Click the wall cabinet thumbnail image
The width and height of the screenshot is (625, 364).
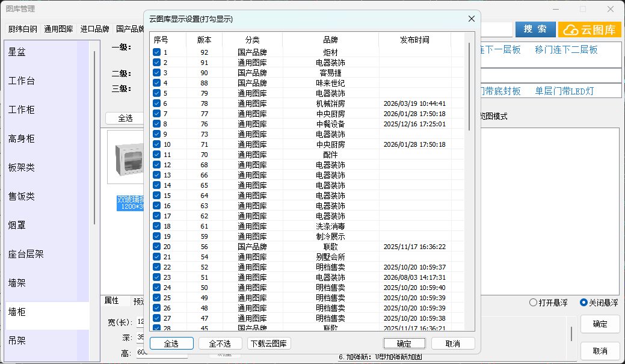tap(126, 158)
